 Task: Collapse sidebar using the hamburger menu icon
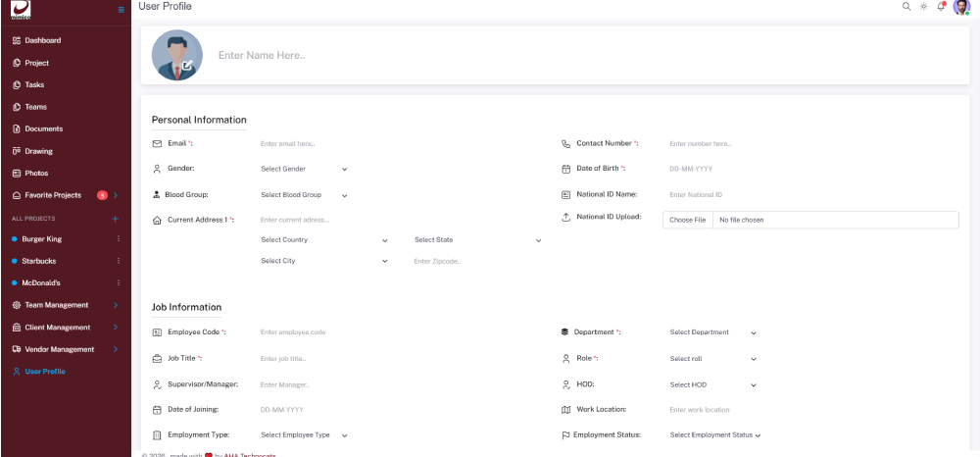click(x=122, y=10)
